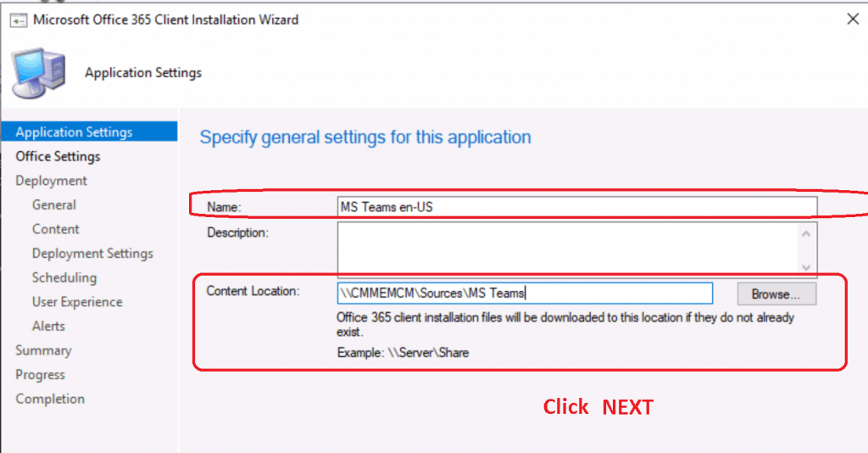The width and height of the screenshot is (868, 453).
Task: Select the Content sub-step
Action: (x=55, y=229)
